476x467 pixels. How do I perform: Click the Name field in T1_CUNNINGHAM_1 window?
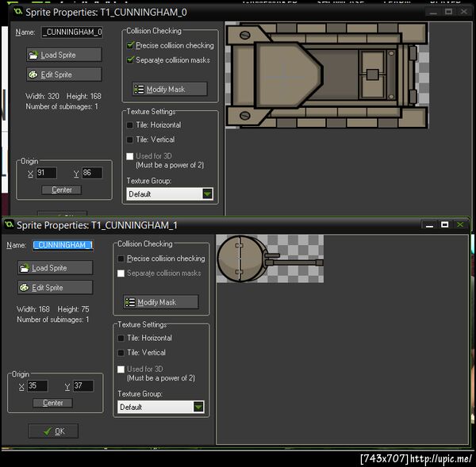click(63, 245)
